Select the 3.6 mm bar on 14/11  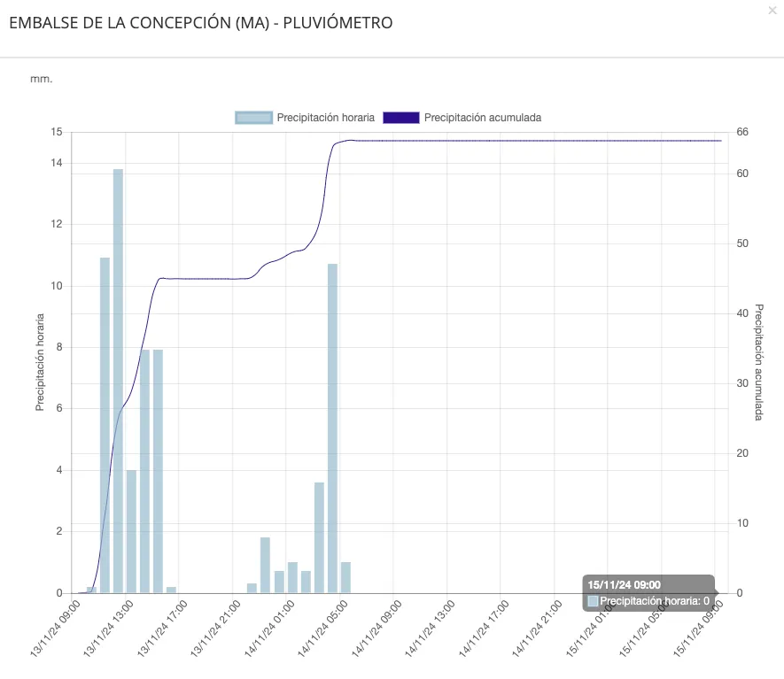pos(319,537)
